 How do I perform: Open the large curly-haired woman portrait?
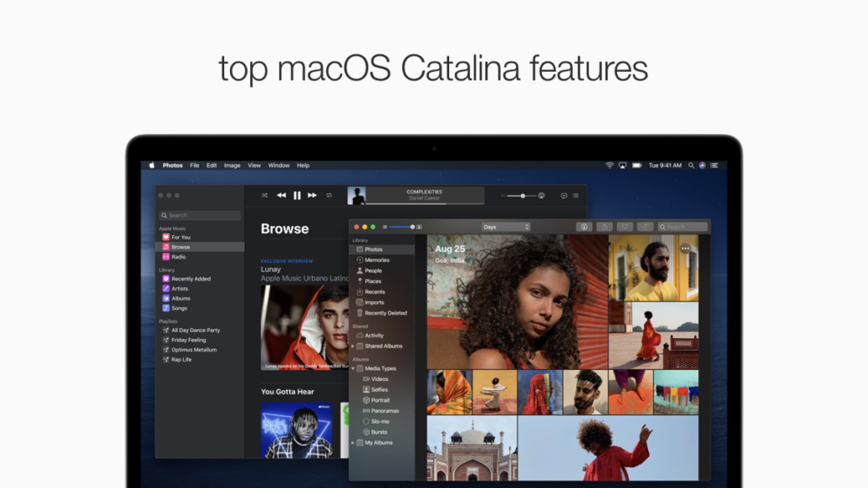[517, 302]
